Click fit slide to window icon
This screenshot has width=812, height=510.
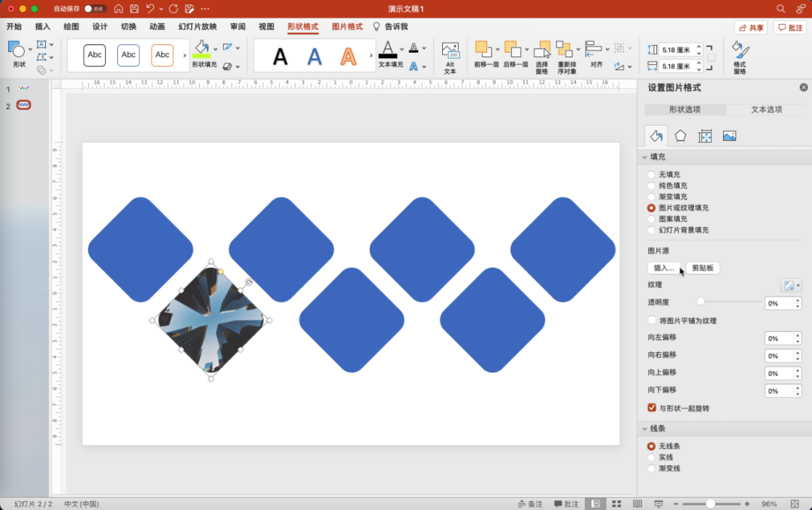795,504
